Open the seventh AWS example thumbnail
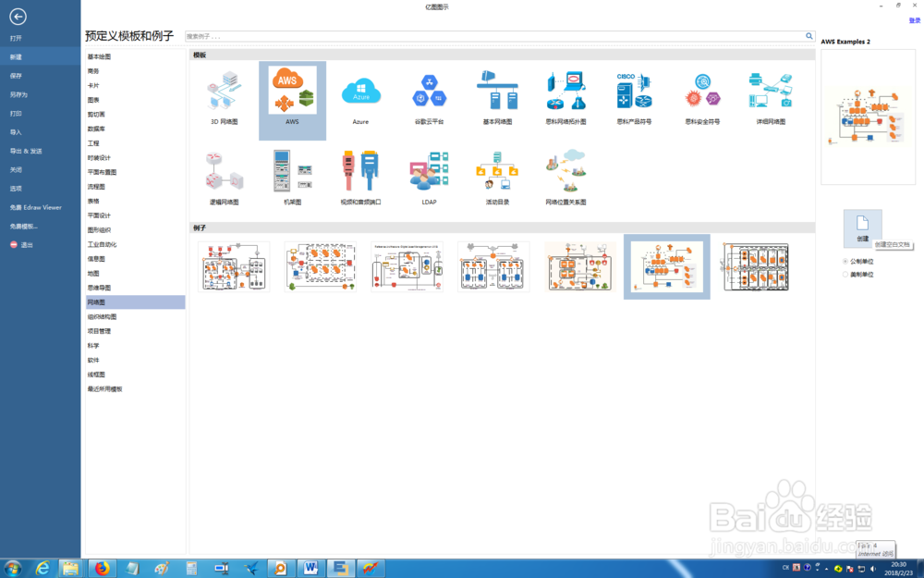Image resolution: width=924 pixels, height=578 pixels. [756, 266]
